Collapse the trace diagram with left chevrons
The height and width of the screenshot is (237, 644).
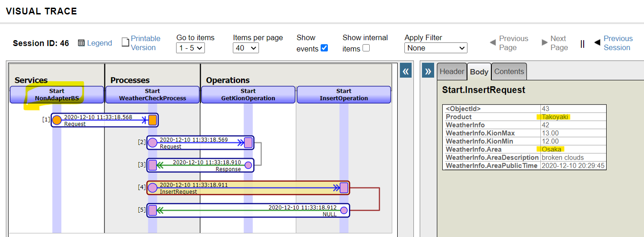pos(406,71)
